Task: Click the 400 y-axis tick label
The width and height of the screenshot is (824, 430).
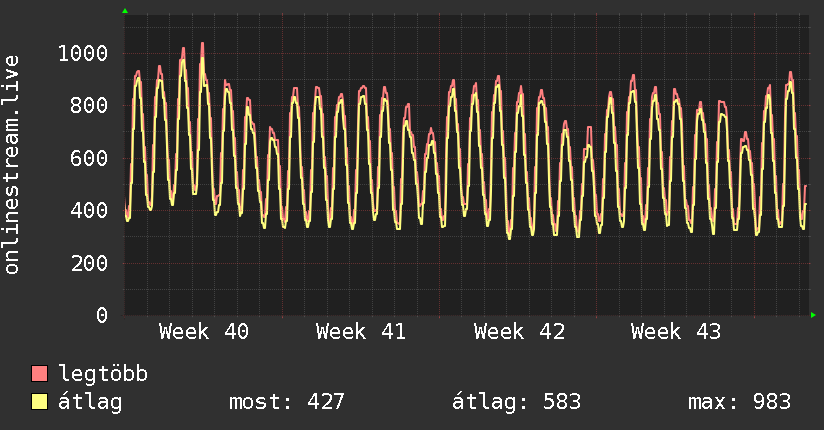Action: coord(89,211)
